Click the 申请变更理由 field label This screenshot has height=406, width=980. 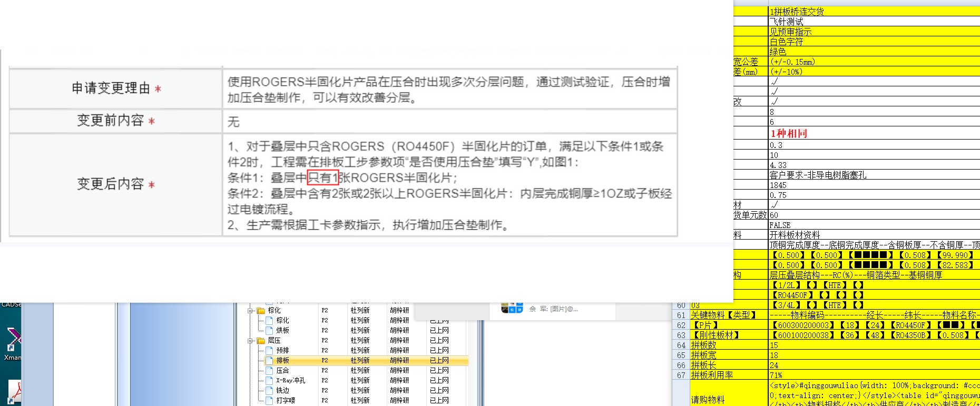pos(116,88)
